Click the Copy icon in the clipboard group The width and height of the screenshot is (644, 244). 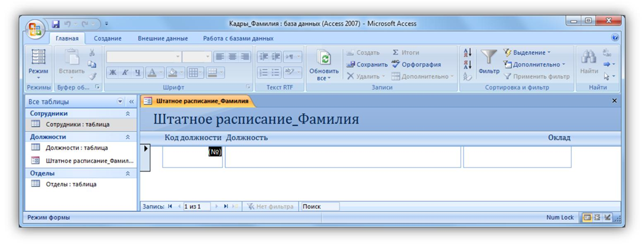pyautogui.click(x=92, y=64)
